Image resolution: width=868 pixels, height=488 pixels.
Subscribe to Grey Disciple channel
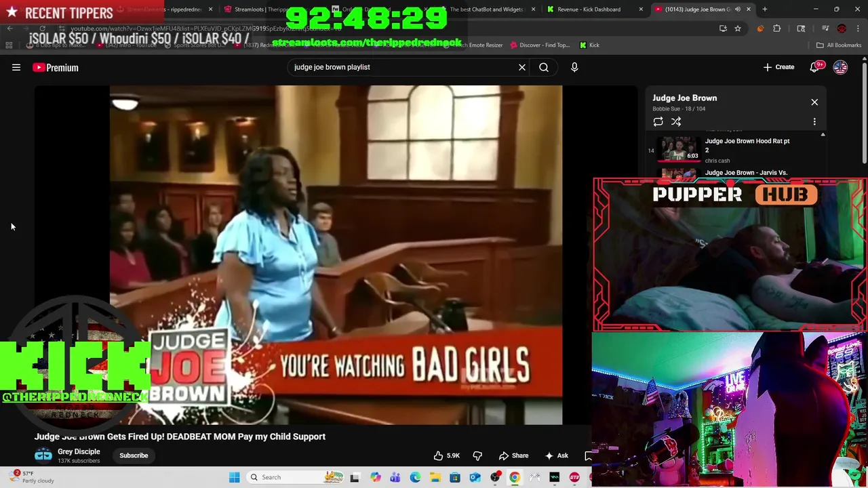pyautogui.click(x=134, y=455)
